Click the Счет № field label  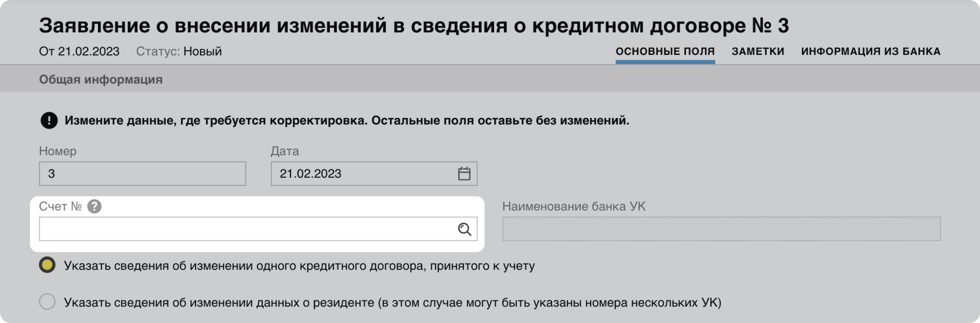point(60,206)
